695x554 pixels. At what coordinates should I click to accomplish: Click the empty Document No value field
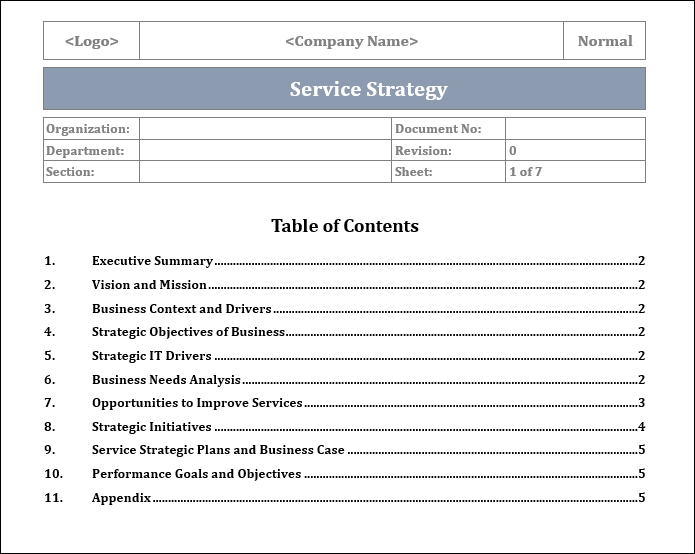click(574, 129)
